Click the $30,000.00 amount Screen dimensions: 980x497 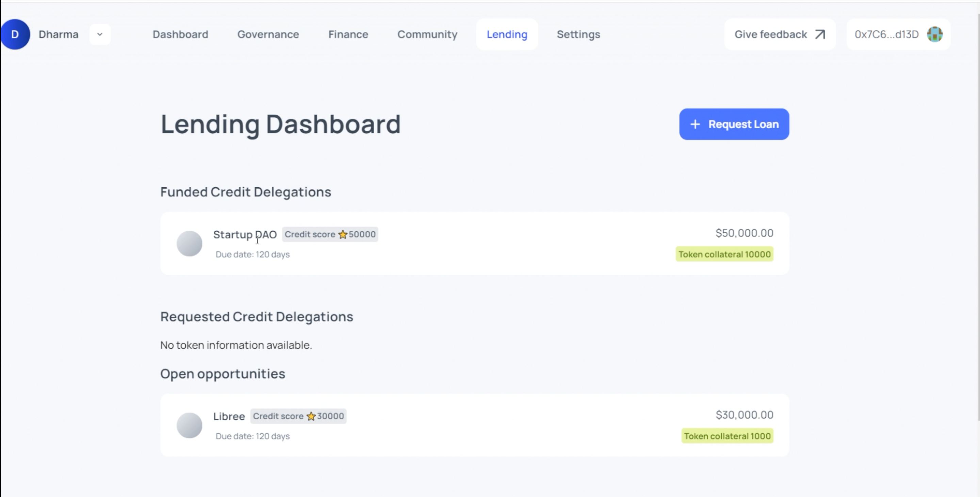coord(744,414)
